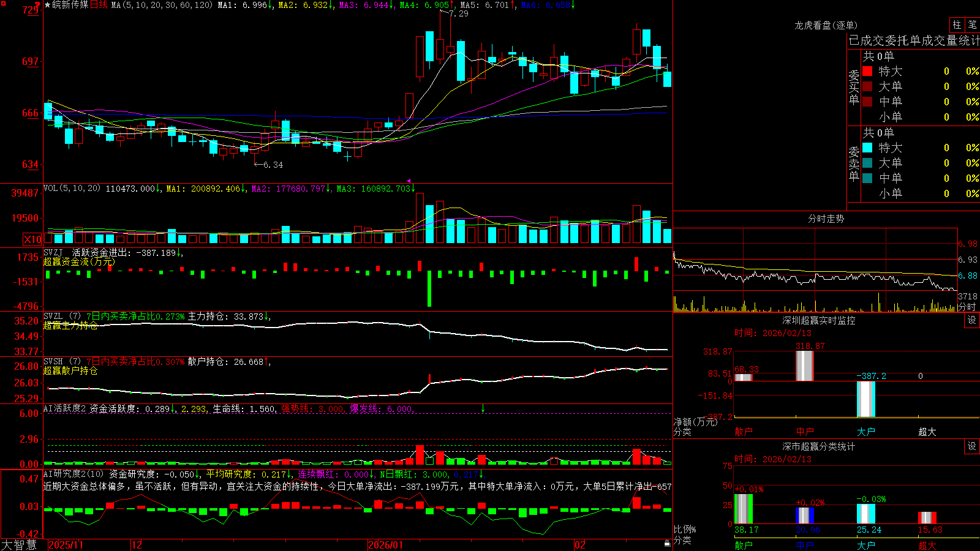The height and width of the screenshot is (551, 980).
Task: Click the SVSH (7) indicator label
Action: pyautogui.click(x=62, y=362)
